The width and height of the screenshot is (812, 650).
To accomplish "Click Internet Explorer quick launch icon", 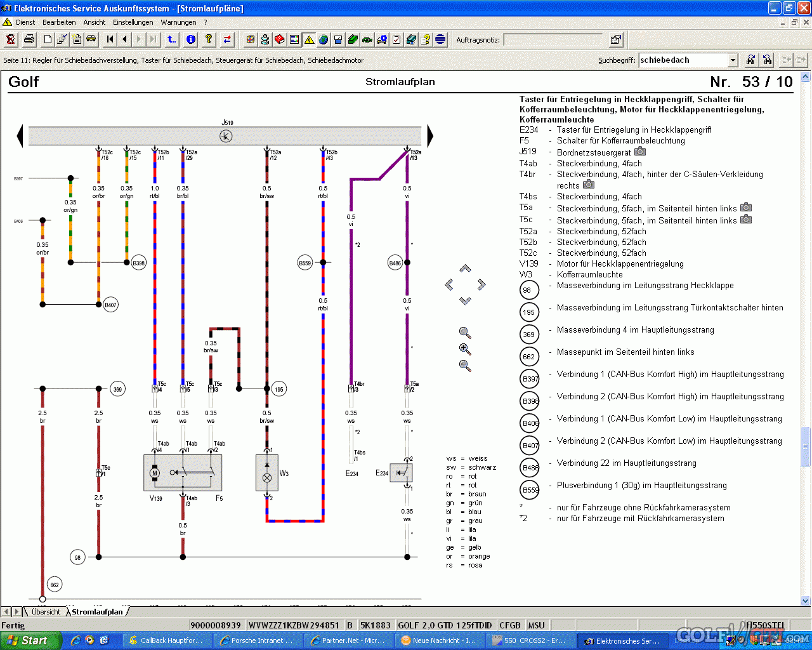I will click(x=75, y=640).
